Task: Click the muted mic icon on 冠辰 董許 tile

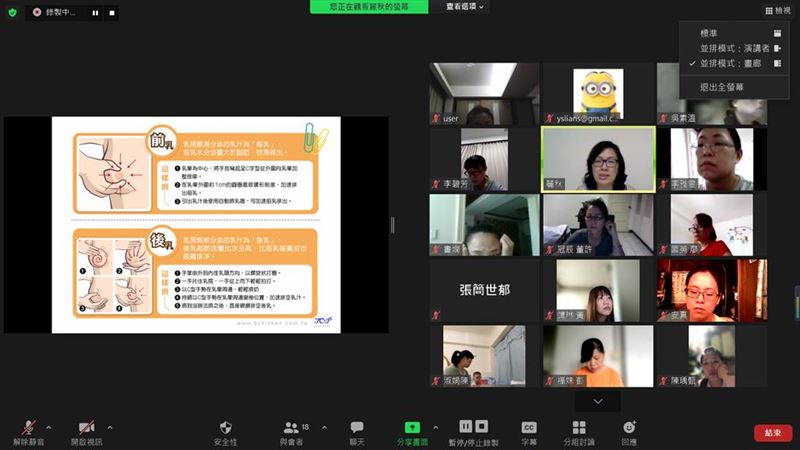Action: pos(549,250)
